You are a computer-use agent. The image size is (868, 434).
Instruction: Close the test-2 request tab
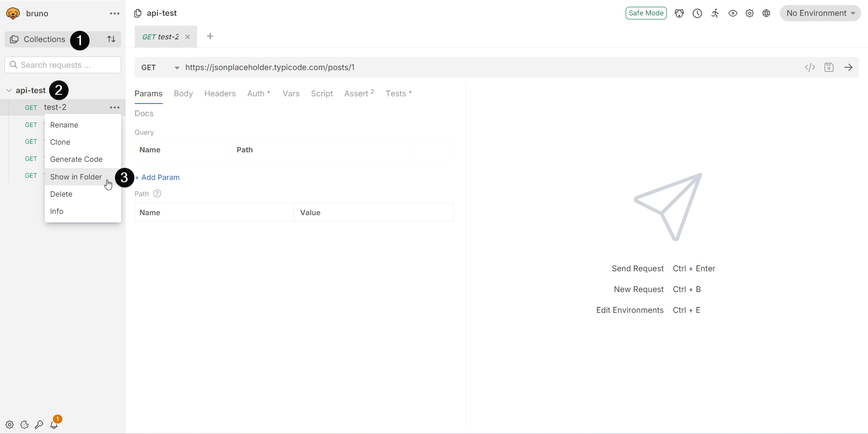tap(188, 37)
